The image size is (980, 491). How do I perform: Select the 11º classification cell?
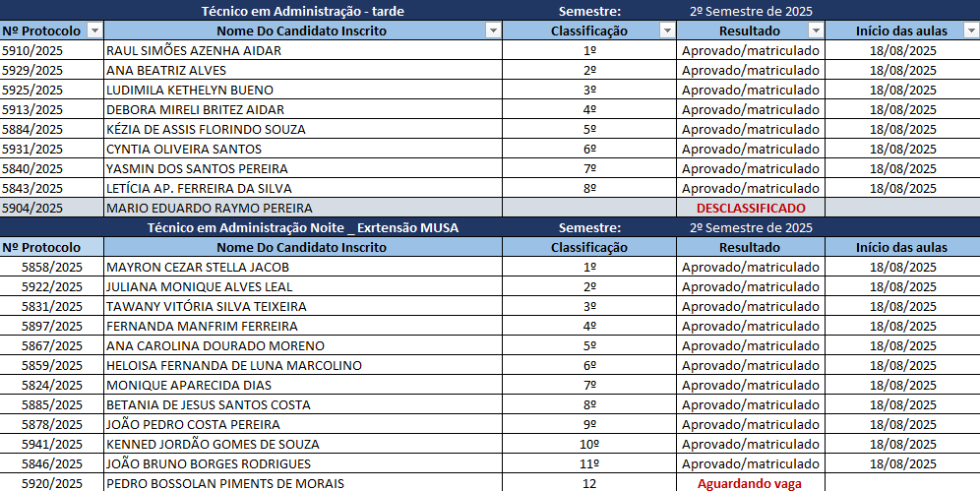589,463
